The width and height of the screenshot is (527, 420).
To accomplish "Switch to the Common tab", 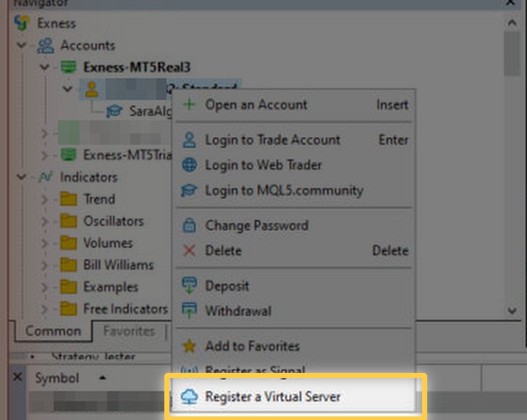I will (53, 331).
